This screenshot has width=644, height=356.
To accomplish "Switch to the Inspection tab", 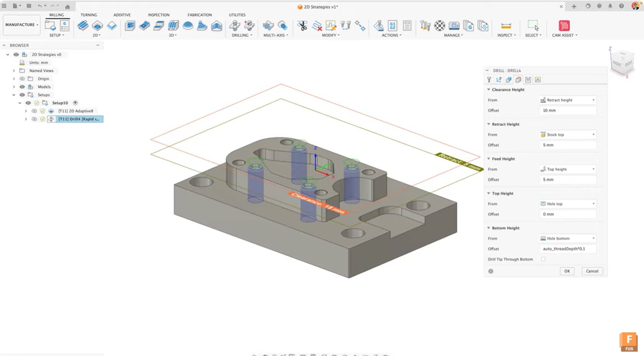I will click(x=158, y=15).
